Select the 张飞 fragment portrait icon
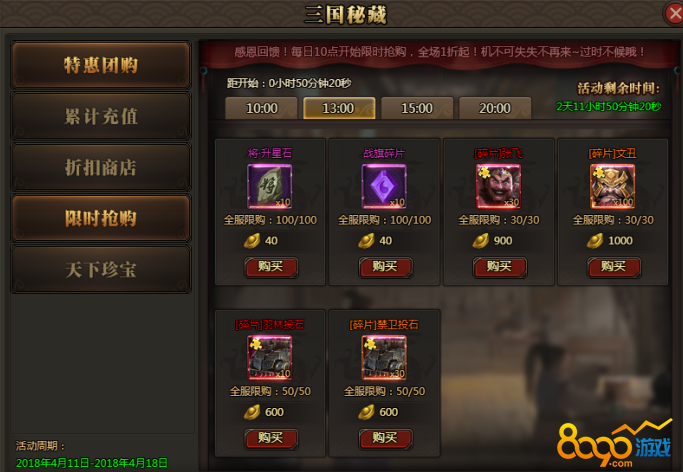The height and width of the screenshot is (472, 683). pos(498,186)
